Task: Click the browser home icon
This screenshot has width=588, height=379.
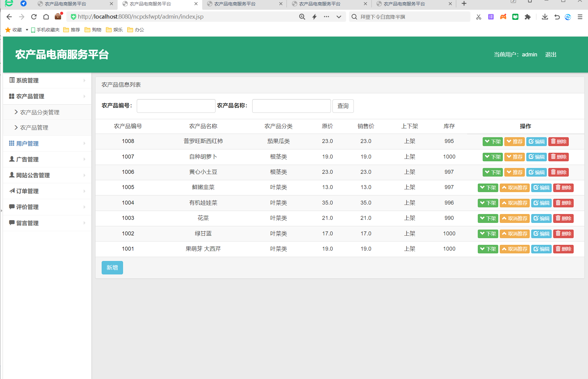Action: click(x=46, y=17)
